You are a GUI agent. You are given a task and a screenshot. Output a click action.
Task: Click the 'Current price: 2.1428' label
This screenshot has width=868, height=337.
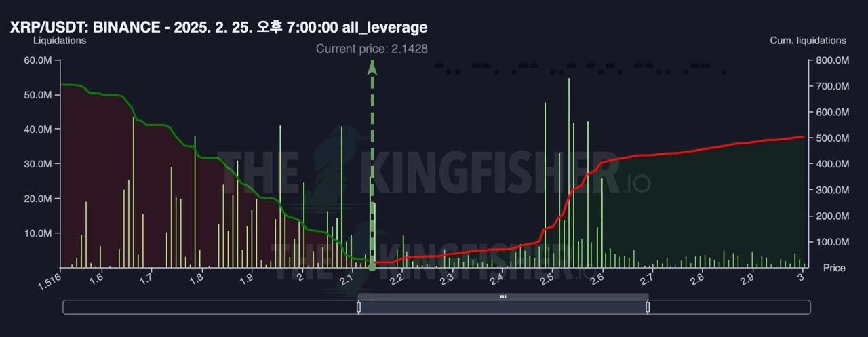click(x=372, y=49)
